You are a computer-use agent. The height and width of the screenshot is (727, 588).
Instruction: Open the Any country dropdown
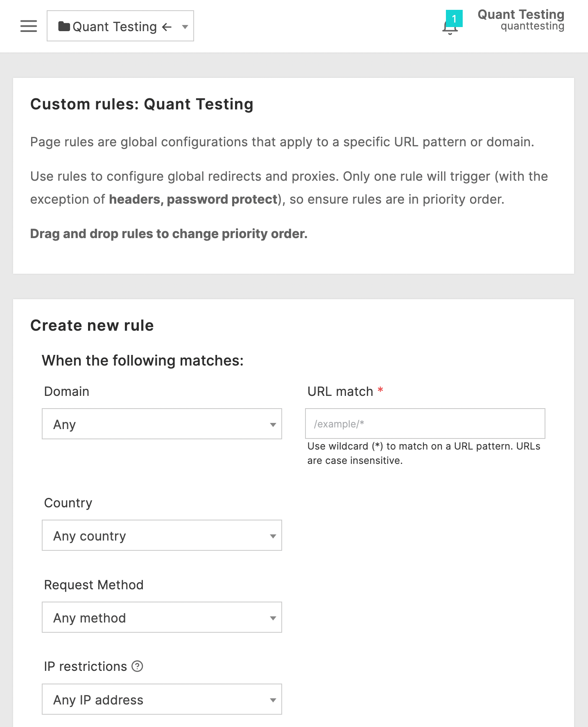pyautogui.click(x=162, y=535)
